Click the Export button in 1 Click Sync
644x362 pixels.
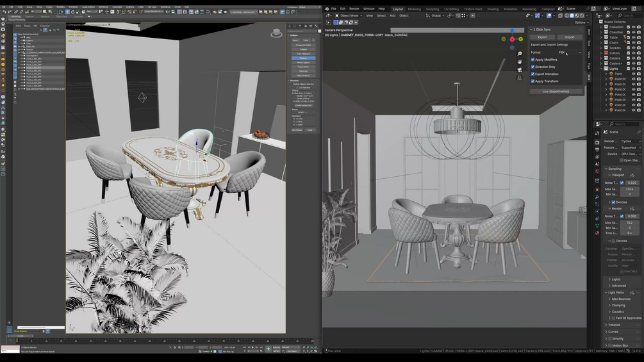point(542,37)
